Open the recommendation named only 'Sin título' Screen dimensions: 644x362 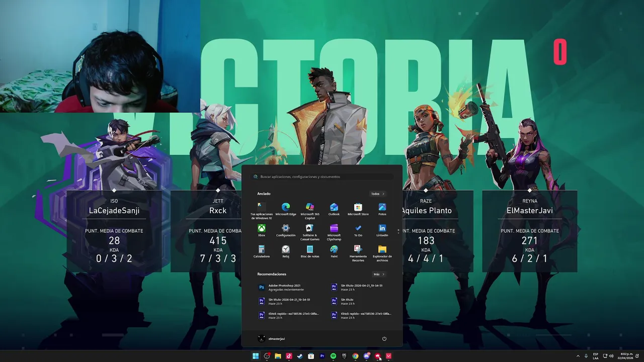tap(343, 301)
